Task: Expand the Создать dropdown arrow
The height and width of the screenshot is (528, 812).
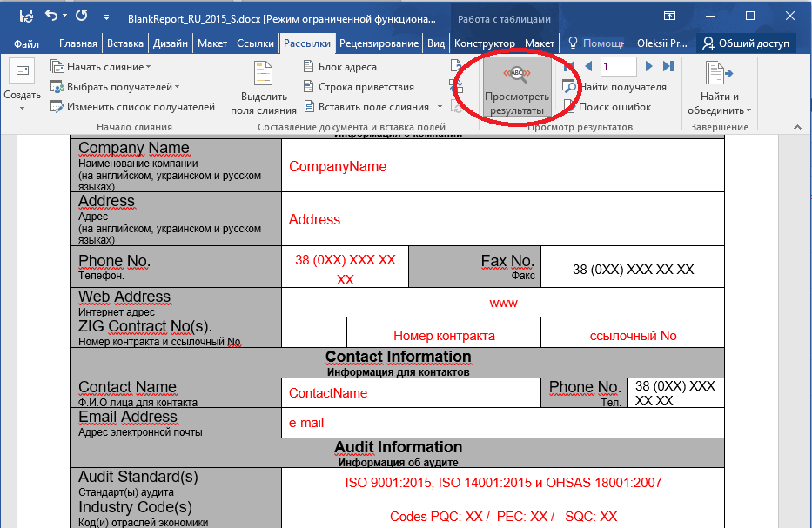Action: pyautogui.click(x=23, y=108)
